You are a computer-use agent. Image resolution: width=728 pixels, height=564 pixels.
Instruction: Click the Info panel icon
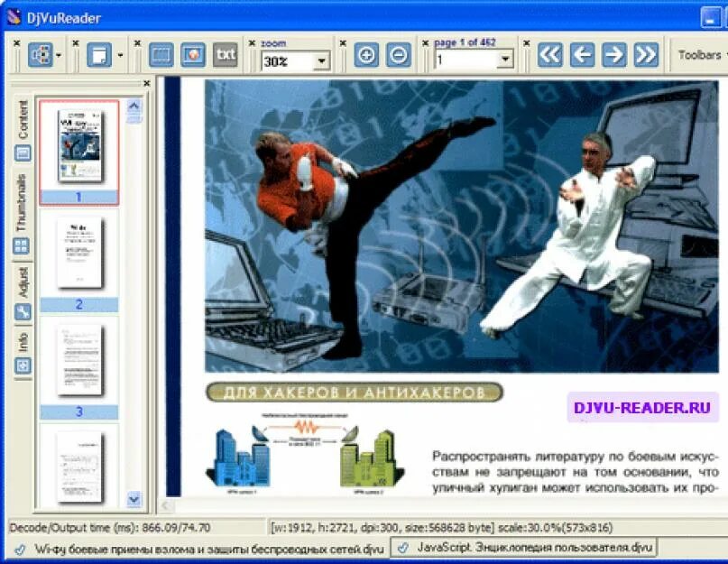click(23, 365)
